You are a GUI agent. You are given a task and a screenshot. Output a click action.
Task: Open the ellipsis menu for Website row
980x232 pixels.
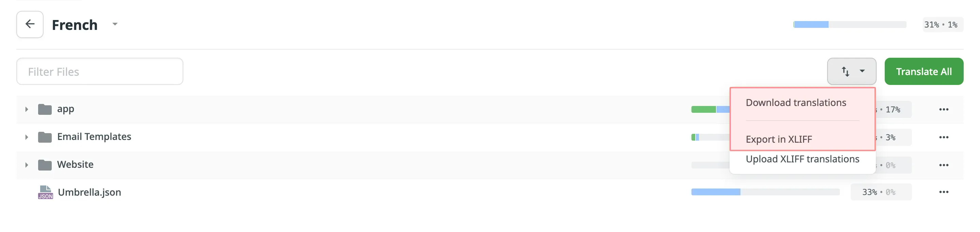[944, 164]
